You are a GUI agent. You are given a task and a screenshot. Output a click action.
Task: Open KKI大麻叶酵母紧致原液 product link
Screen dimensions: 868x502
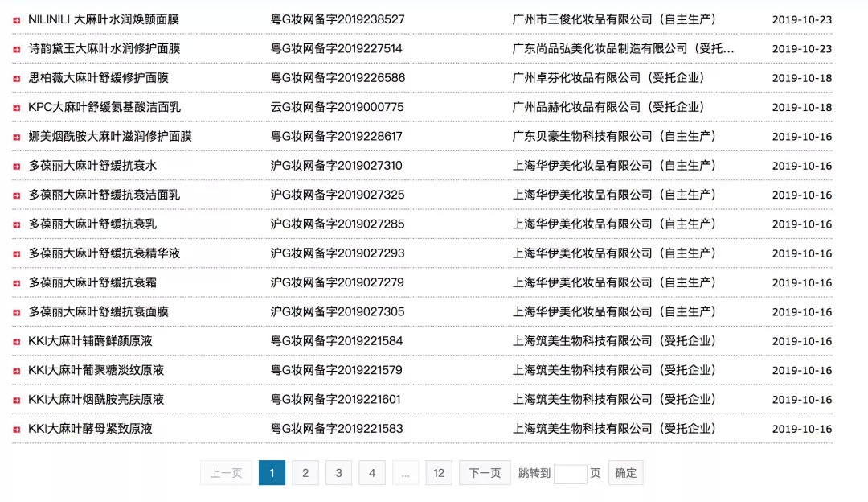(90, 429)
